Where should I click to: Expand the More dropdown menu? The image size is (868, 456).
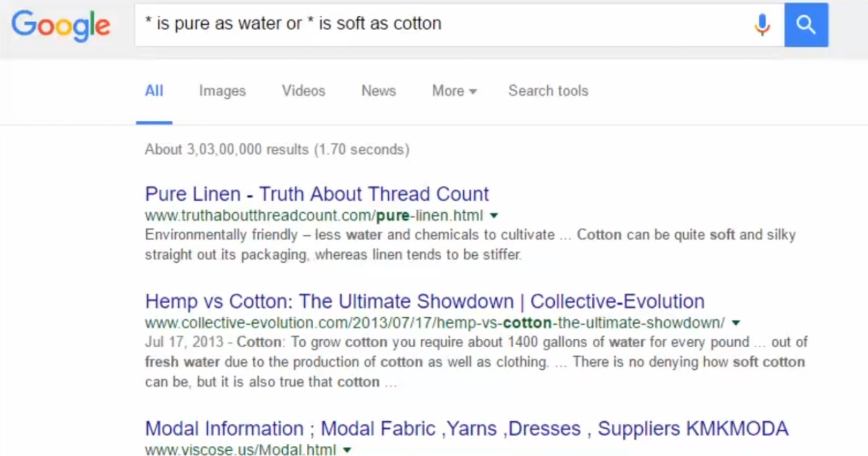454,91
